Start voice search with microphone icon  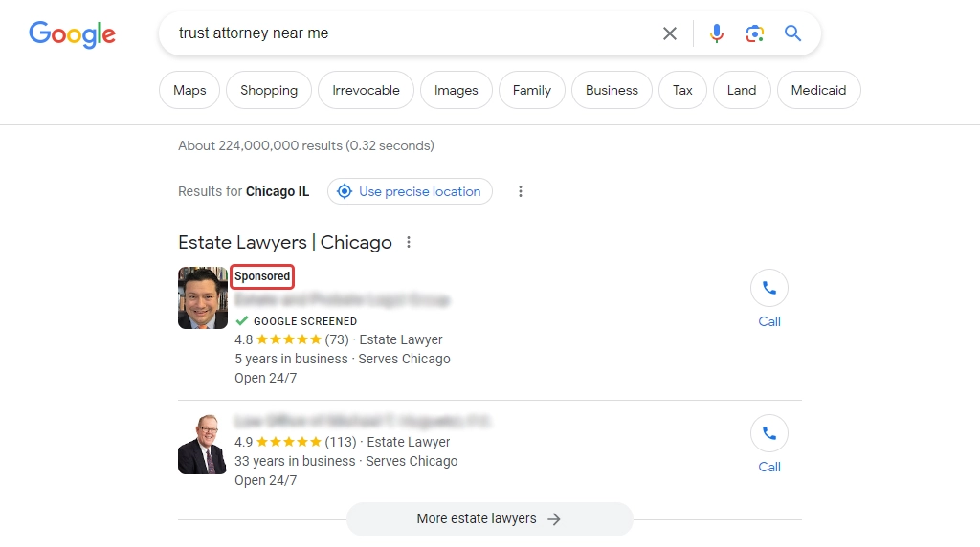(x=716, y=33)
